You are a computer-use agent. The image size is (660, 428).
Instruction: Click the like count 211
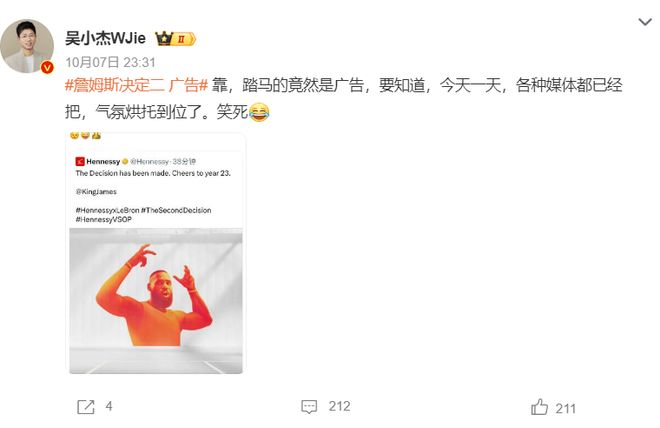pyautogui.click(x=565, y=409)
